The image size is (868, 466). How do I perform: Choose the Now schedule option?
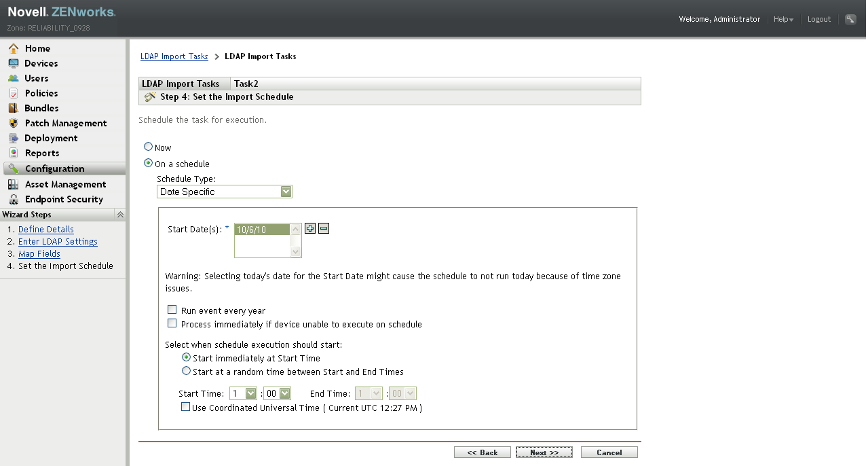click(148, 147)
